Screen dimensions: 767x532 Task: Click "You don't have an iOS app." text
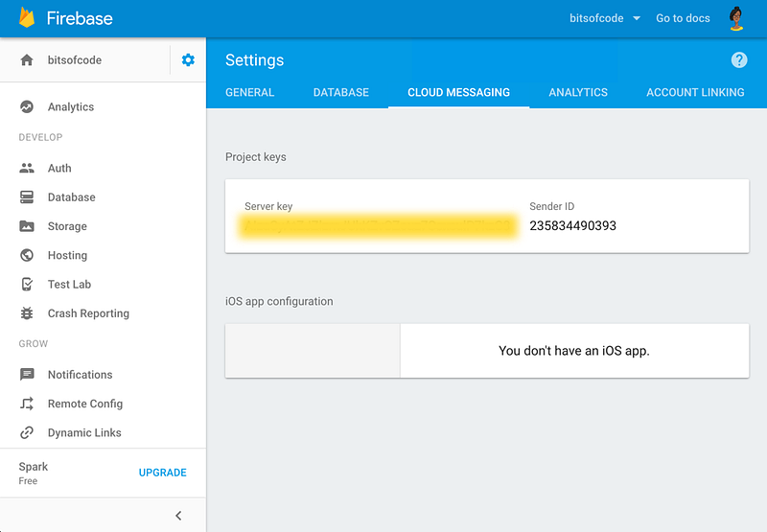tap(574, 351)
